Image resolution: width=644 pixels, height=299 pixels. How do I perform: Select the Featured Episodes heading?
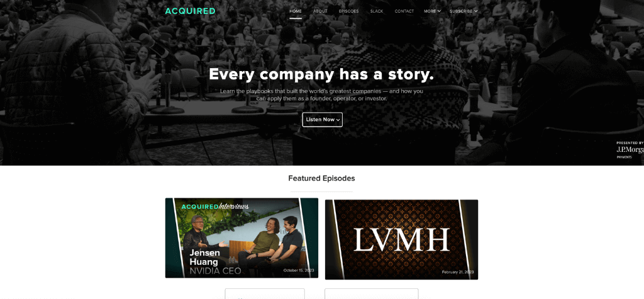pos(321,178)
